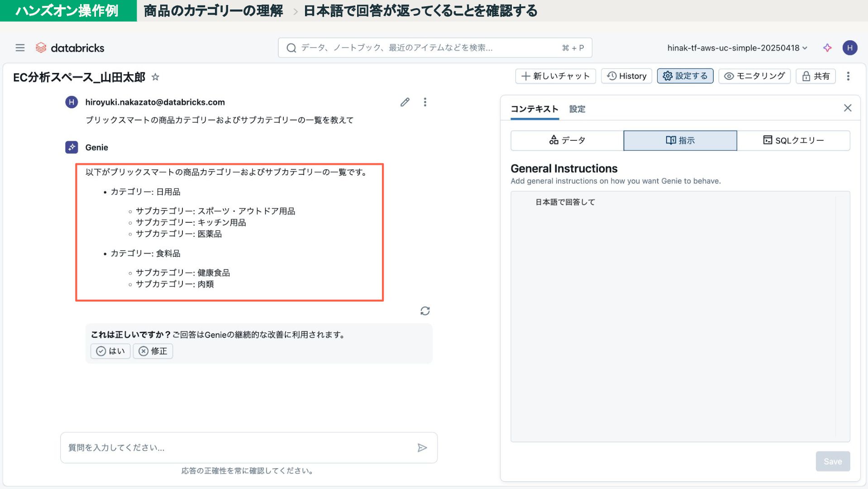
Task: Click the search magnifier icon
Action: coord(291,48)
